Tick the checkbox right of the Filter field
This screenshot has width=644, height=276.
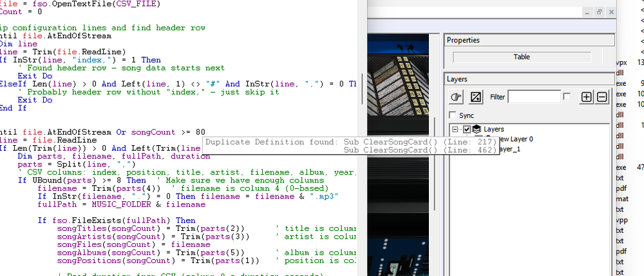(x=567, y=97)
